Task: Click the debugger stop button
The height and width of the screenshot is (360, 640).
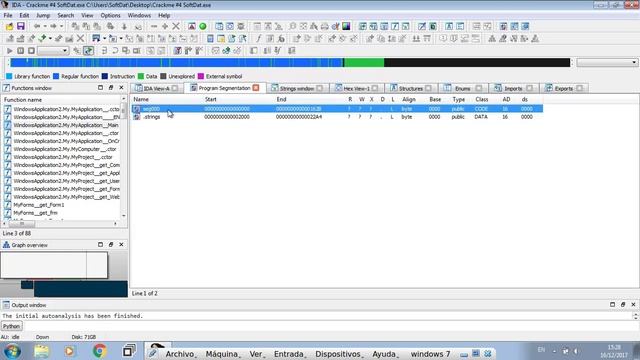Action: tap(31, 51)
